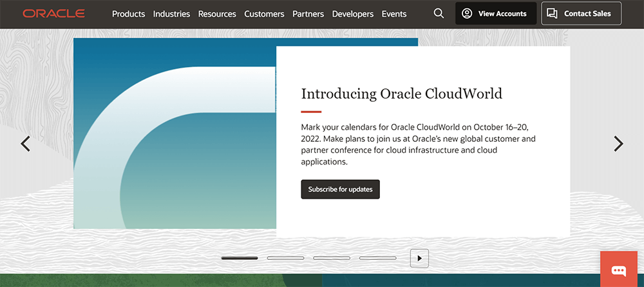Click the CloudWorld banner image
644x287 pixels.
pos(175,134)
